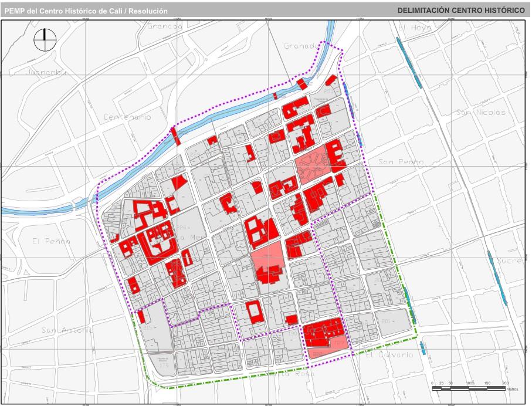Click the 'Sucre' neighborhood label
The height and width of the screenshot is (406, 532).
tap(511, 260)
